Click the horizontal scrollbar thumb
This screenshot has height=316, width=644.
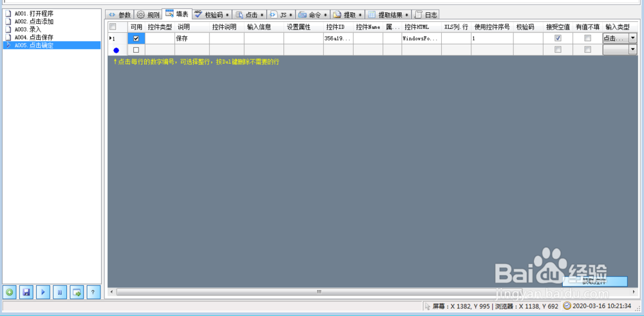(x=319, y=291)
